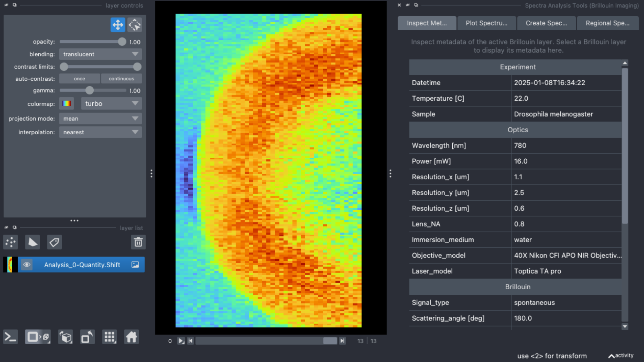Close the Spectra Analysis Tools panel

point(399,5)
